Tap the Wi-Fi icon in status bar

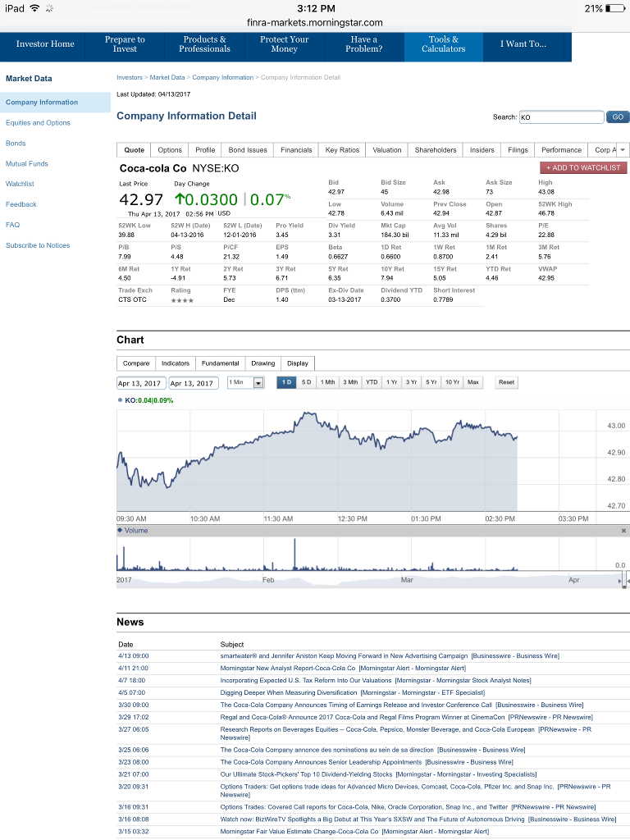[34, 8]
